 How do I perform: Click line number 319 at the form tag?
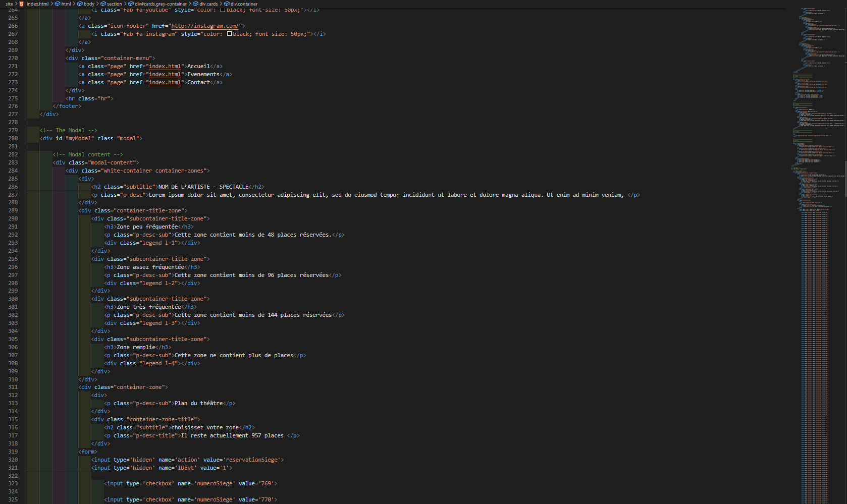point(13,452)
